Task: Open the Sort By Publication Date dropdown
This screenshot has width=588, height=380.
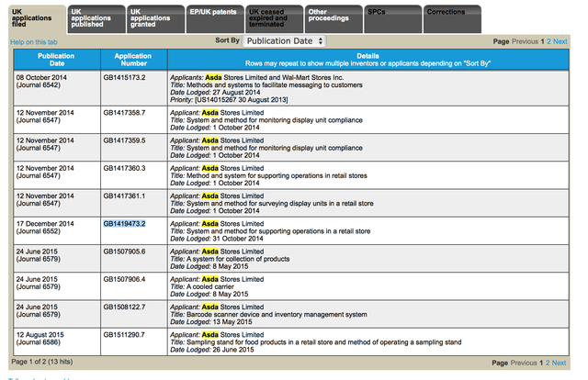Action: click(x=284, y=41)
